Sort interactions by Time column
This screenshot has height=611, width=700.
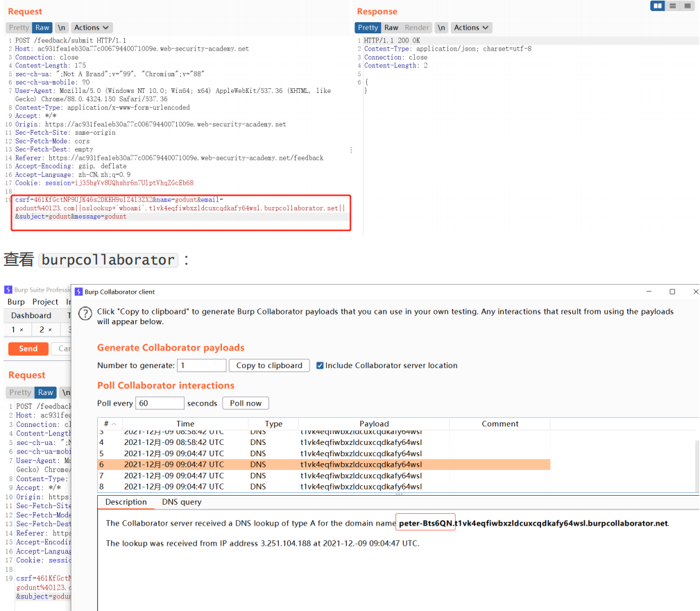pyautogui.click(x=185, y=424)
